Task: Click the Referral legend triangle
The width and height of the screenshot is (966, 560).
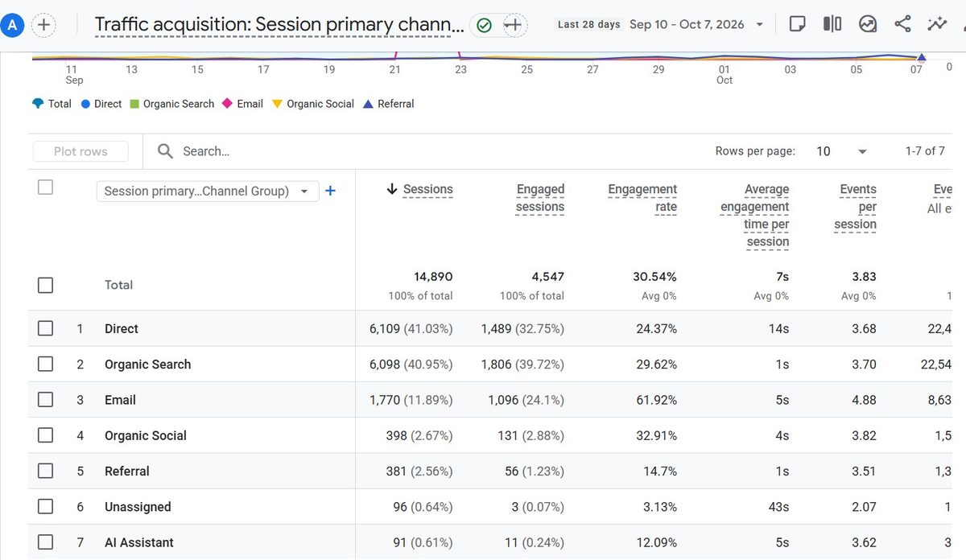Action: click(368, 104)
